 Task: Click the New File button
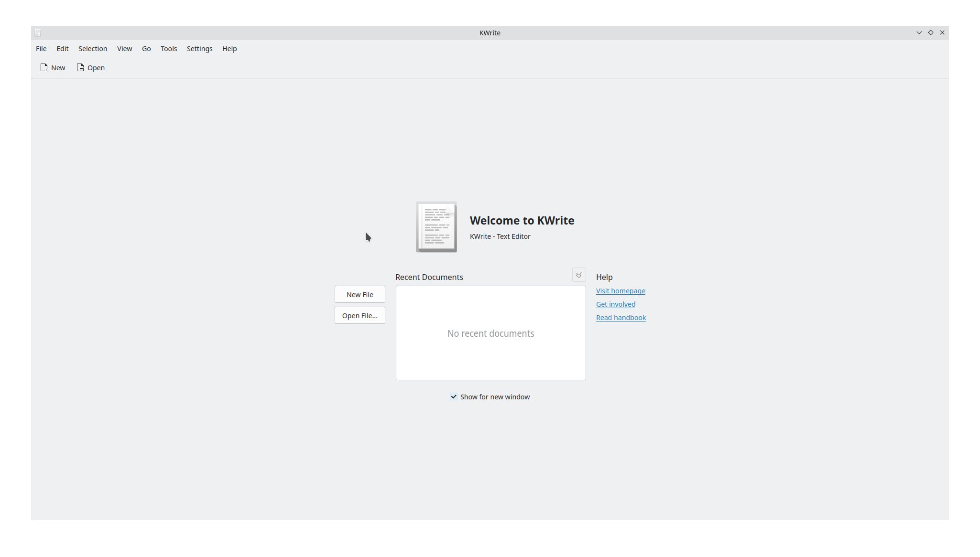[360, 295]
